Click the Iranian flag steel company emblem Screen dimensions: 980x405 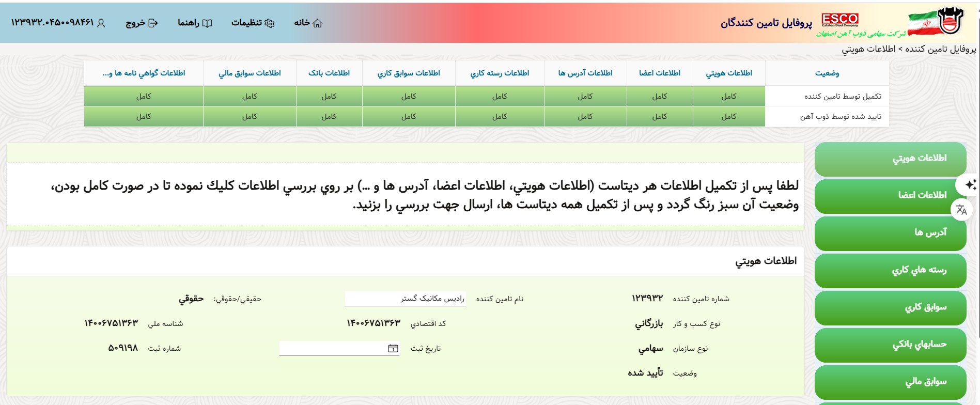point(936,22)
